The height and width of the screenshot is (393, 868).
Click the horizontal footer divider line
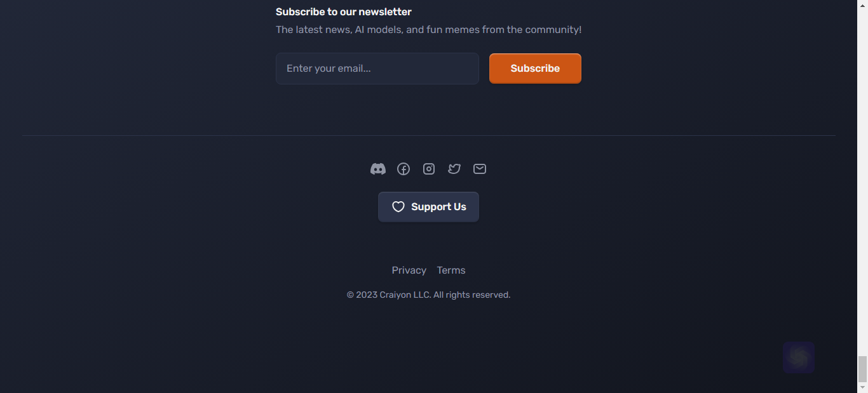coord(429,135)
